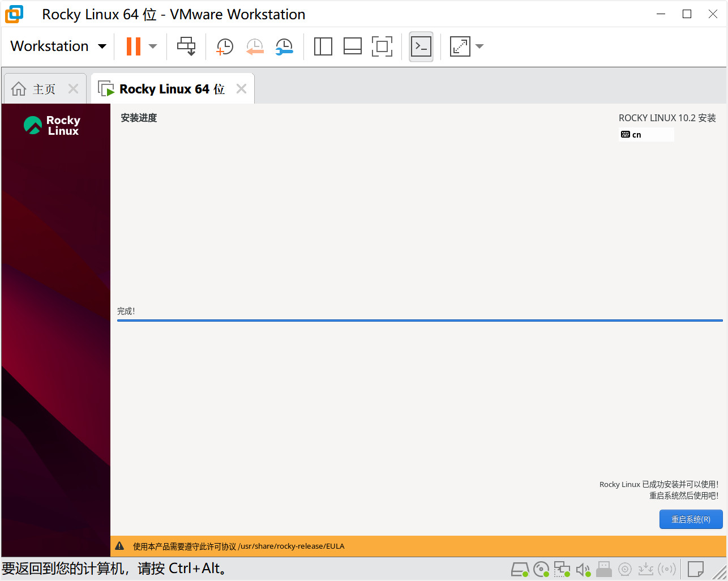Click the network adapter status icon
Screen dimensions: 728x581
pyautogui.click(x=562, y=569)
